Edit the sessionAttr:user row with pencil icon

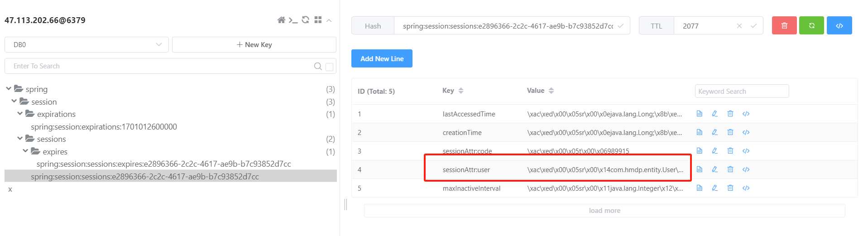[x=715, y=169]
